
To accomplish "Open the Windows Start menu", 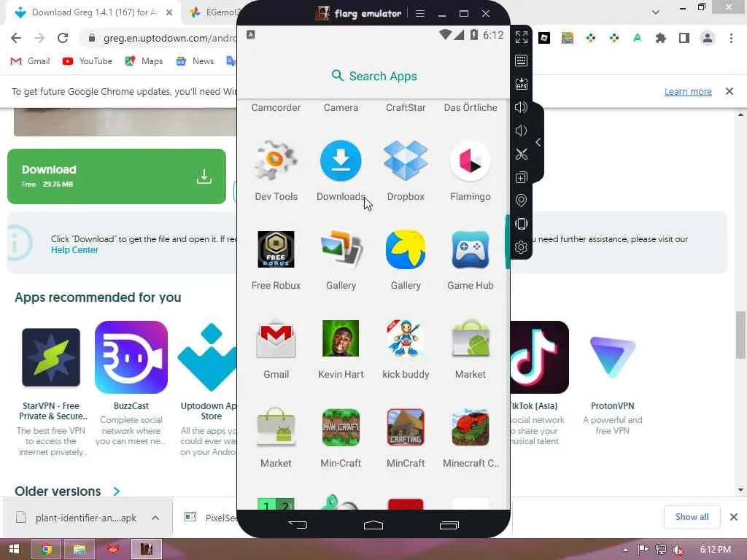I will 15,549.
